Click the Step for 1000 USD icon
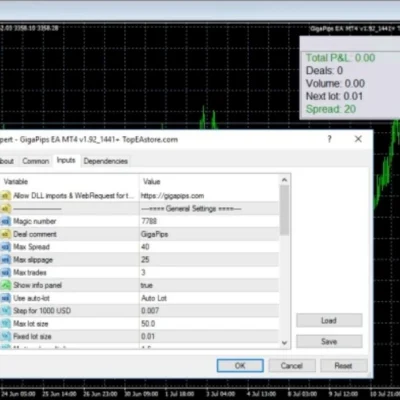The height and width of the screenshot is (400, 400). 6,311
